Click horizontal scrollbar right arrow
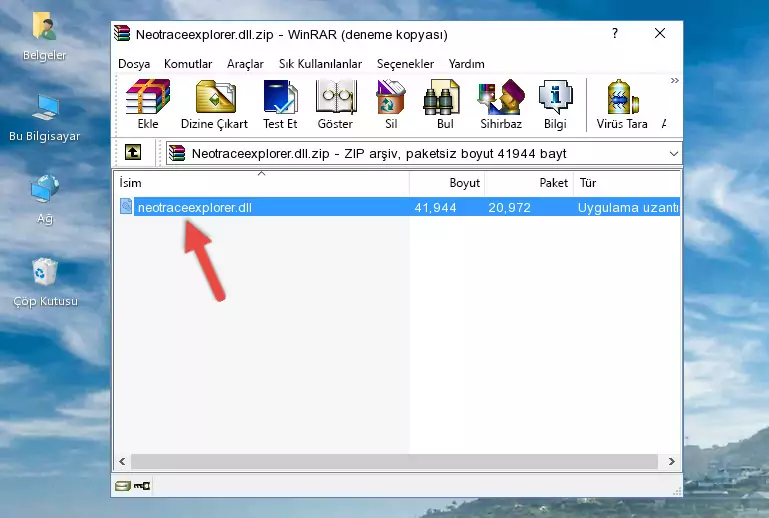 [x=671, y=461]
